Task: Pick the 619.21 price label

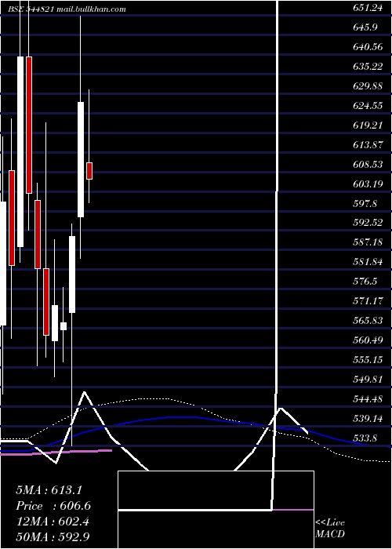Action: click(368, 125)
